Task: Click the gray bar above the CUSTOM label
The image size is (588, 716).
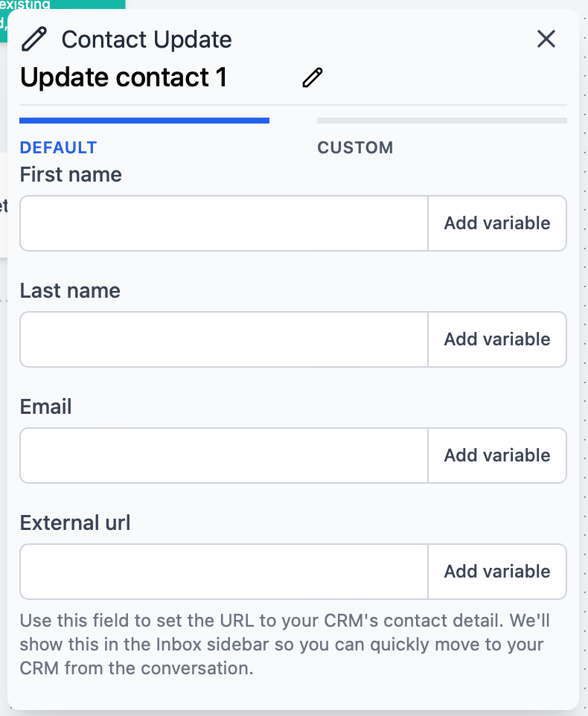Action: pos(441,120)
